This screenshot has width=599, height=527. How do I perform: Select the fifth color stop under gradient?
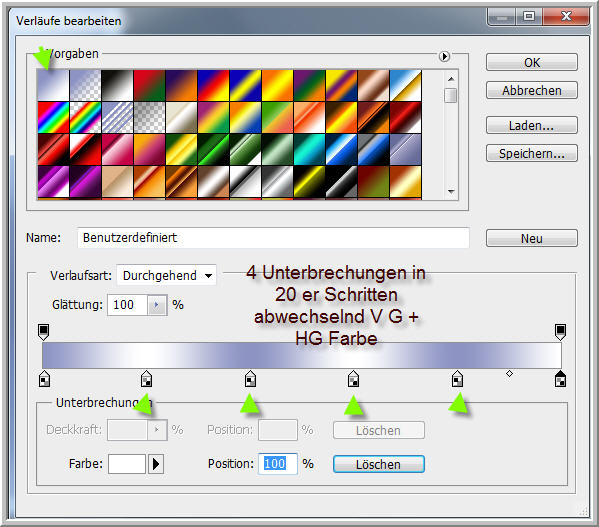pos(457,378)
